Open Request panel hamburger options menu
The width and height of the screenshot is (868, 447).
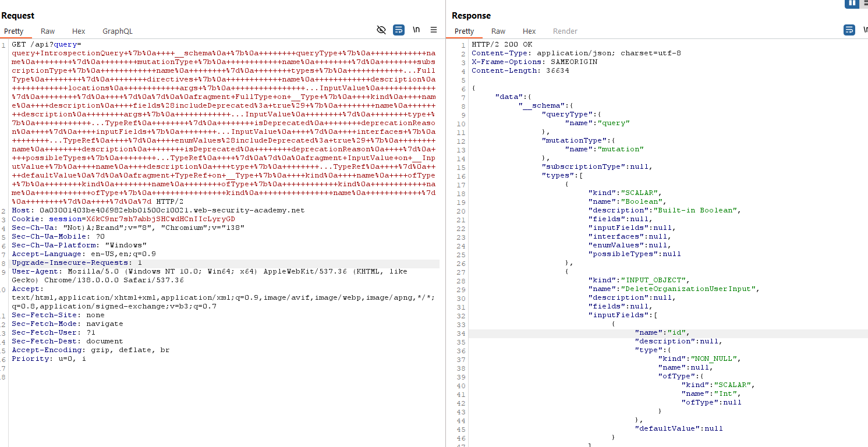pyautogui.click(x=434, y=30)
